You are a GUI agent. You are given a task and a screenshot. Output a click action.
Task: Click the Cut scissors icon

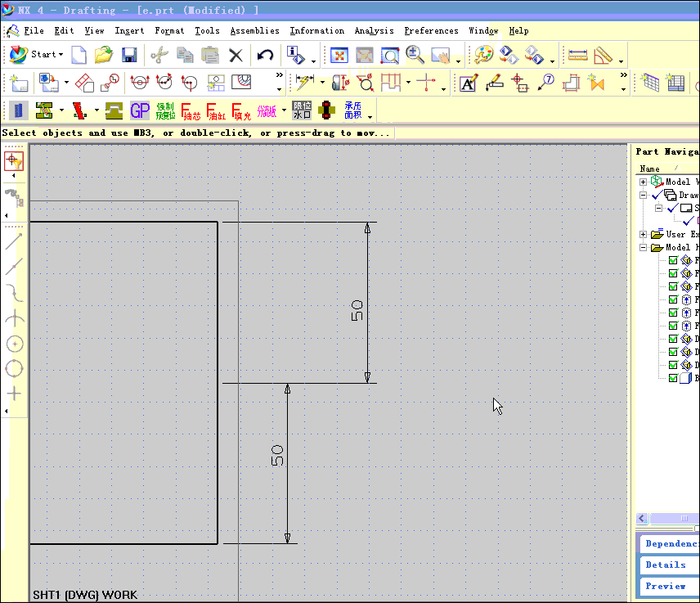[x=159, y=56]
